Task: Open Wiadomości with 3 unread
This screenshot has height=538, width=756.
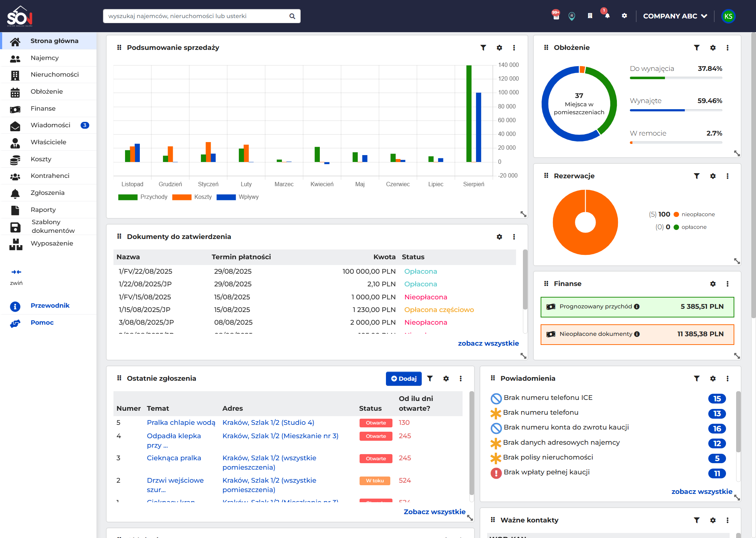Action: 49,125
